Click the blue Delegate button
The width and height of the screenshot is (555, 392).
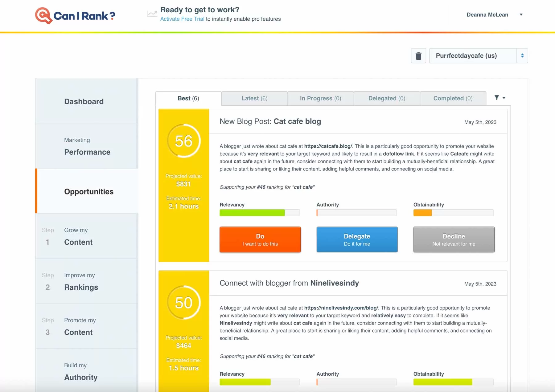(x=357, y=239)
